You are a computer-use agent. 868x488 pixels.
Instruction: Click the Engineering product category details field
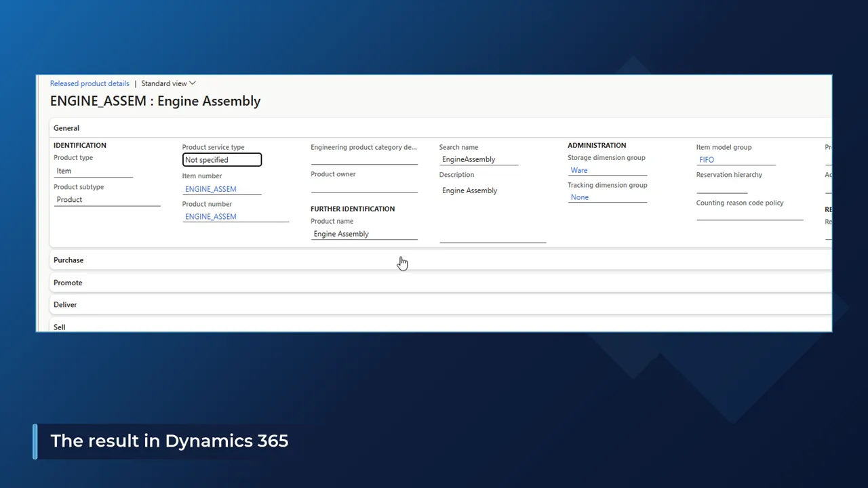pos(364,159)
